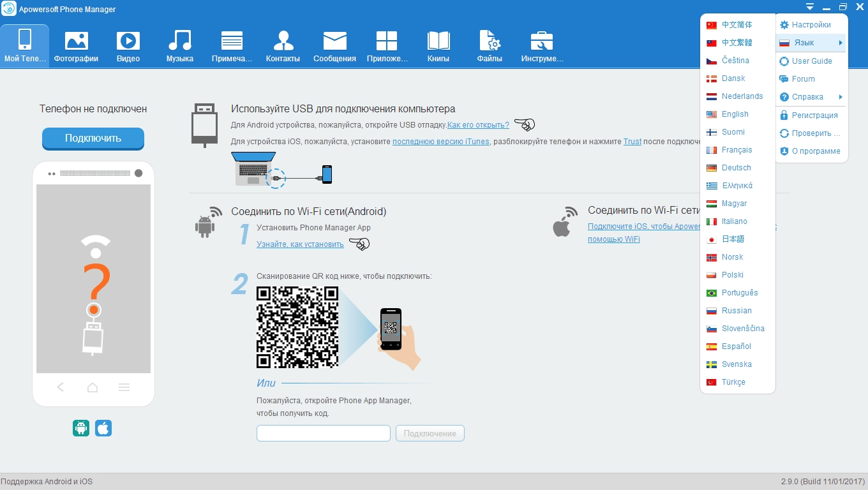The height and width of the screenshot is (490, 868).
Task: Open the Сообщения tab
Action: click(335, 46)
